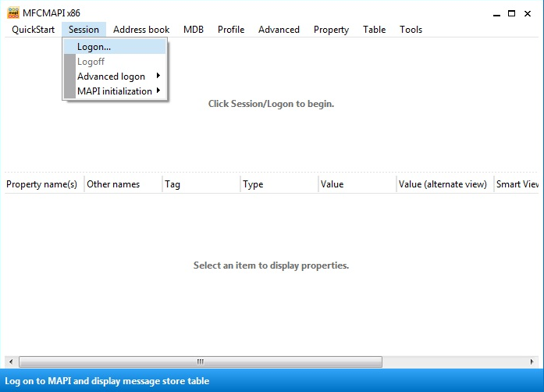Click 'Select an item to display properties.' text

[x=271, y=265]
